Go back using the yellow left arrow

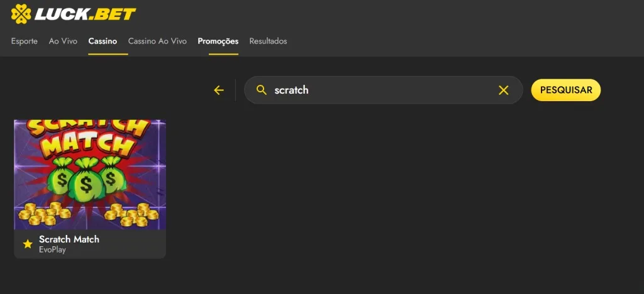219,90
